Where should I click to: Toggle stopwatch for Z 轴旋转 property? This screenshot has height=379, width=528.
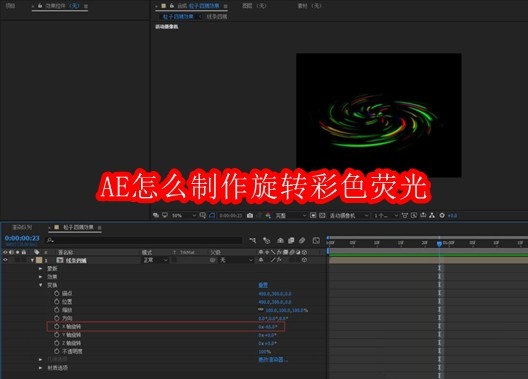coord(57,343)
